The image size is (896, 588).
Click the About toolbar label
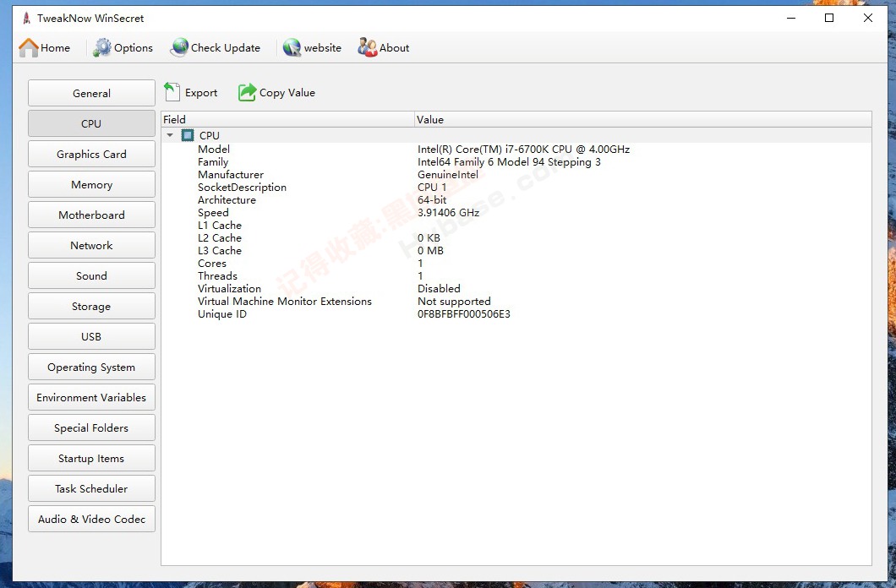click(394, 48)
